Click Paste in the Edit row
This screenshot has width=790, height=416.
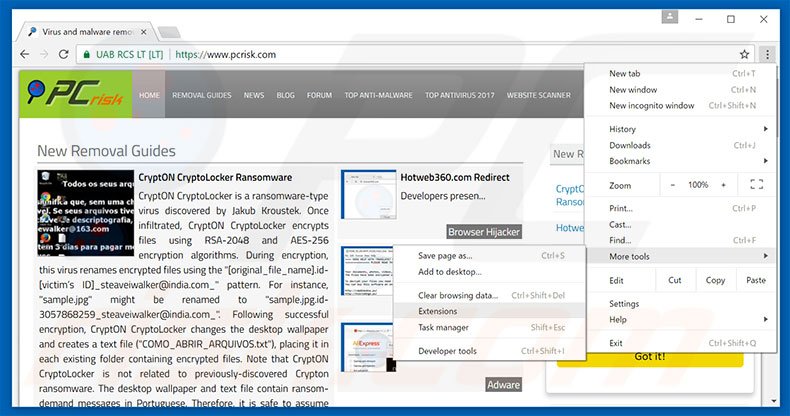pos(756,280)
